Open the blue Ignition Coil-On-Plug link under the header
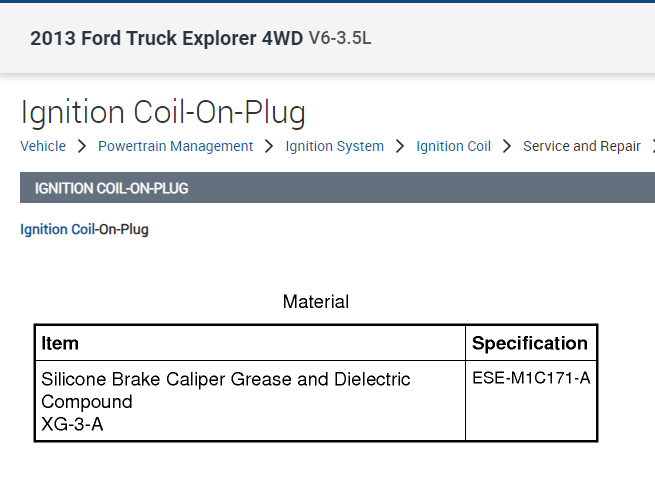655x484 pixels. pos(84,229)
